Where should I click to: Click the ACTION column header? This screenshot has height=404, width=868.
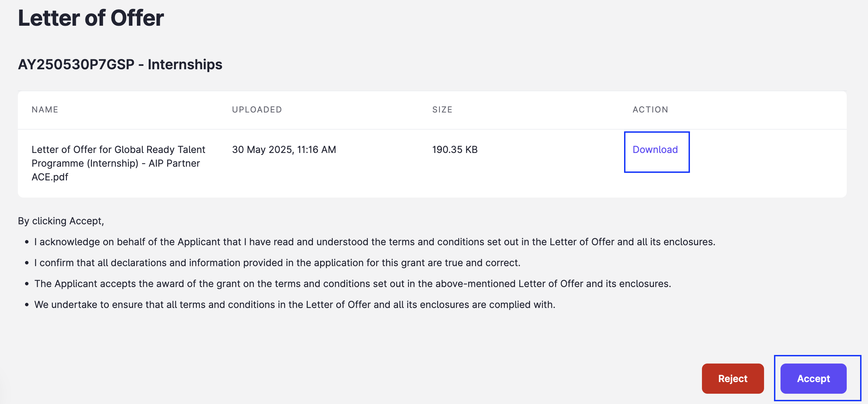pyautogui.click(x=650, y=109)
